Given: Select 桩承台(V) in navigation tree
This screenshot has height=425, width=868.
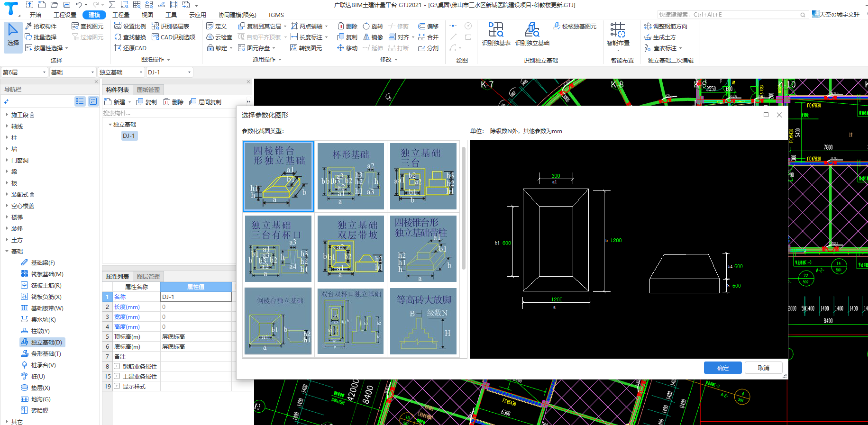Looking at the screenshot, I should [x=38, y=365].
